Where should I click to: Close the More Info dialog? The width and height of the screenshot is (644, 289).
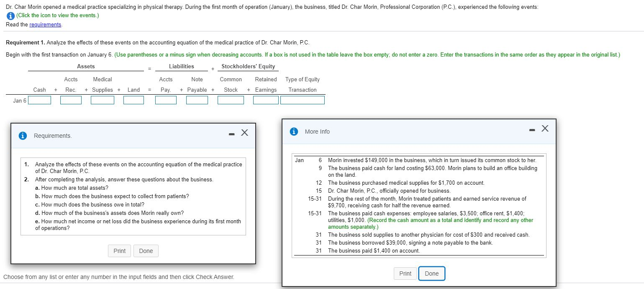point(544,129)
